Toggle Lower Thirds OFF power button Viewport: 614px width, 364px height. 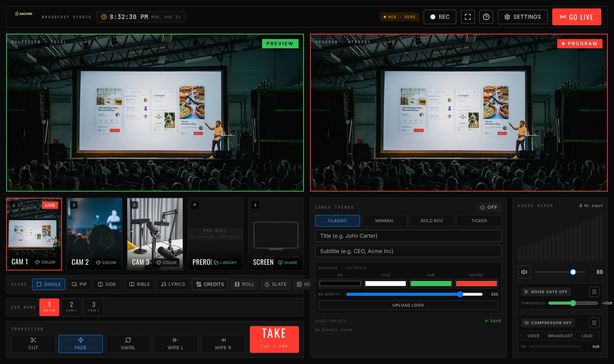tap(489, 207)
